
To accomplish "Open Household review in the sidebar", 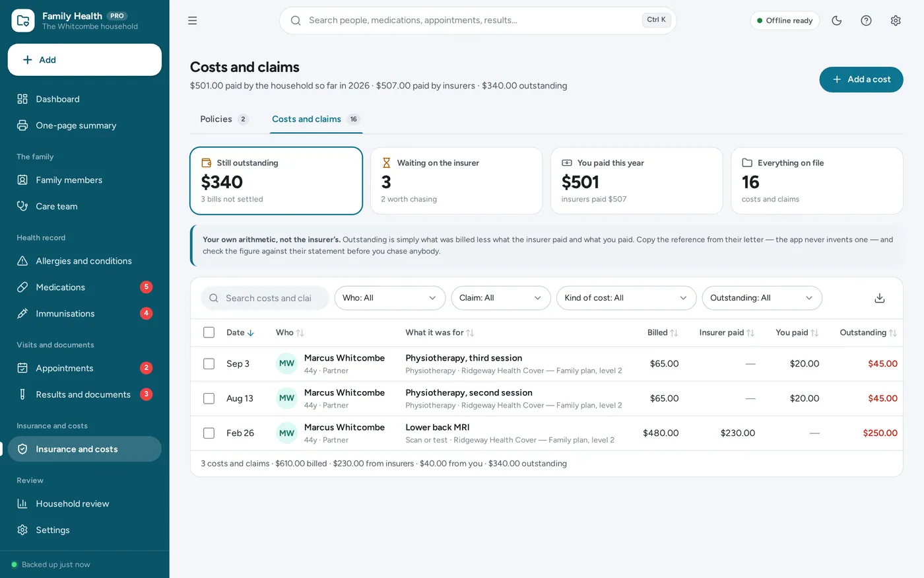I will point(84,504).
